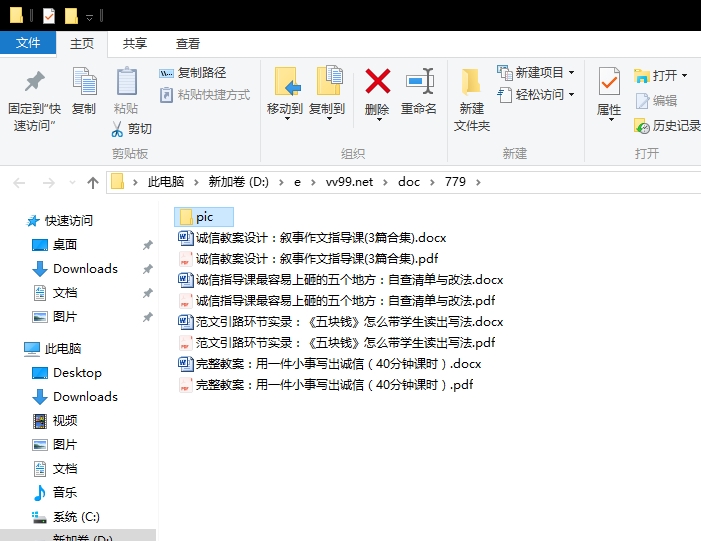Open 音乐 folder in navigation pane

point(55,493)
